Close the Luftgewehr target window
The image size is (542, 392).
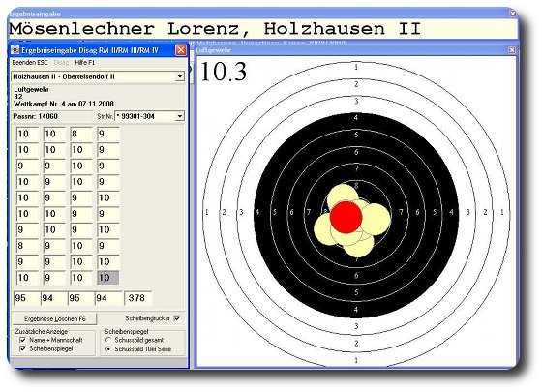[512, 50]
